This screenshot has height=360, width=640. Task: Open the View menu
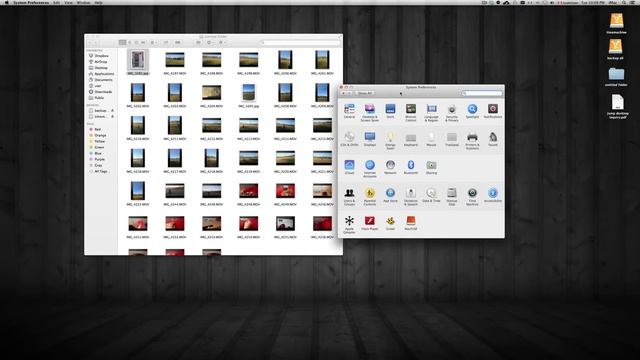68,2
